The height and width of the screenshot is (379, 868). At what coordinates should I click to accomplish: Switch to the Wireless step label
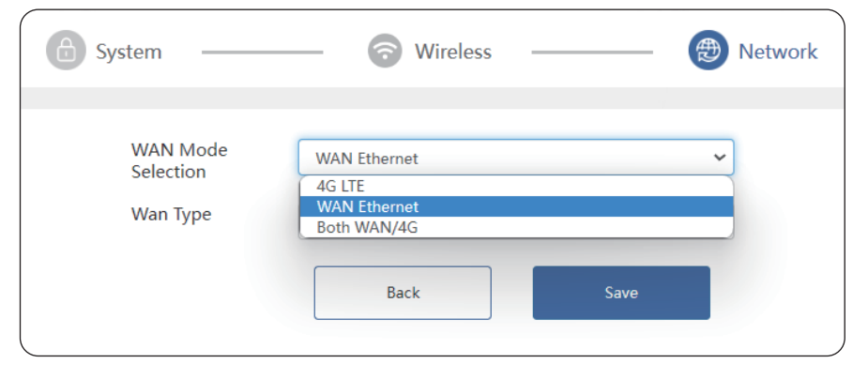point(453,52)
